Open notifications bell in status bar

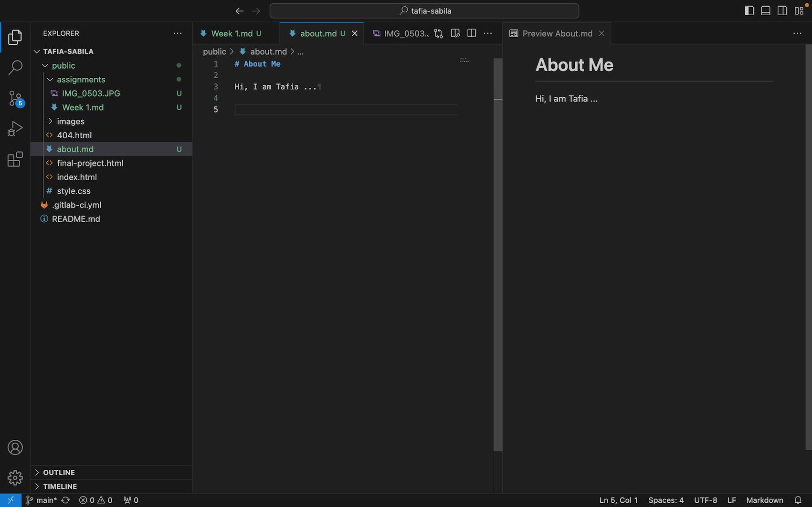(798, 500)
